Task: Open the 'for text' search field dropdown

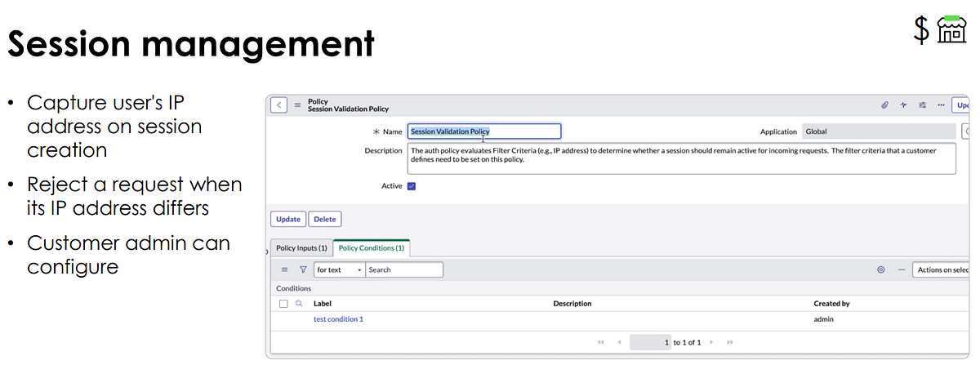Action: coord(339,269)
